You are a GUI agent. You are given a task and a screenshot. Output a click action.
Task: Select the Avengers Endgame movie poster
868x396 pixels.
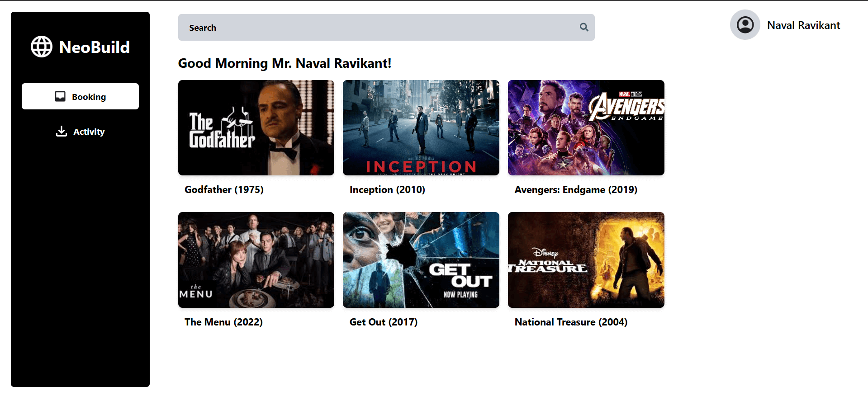coord(586,128)
